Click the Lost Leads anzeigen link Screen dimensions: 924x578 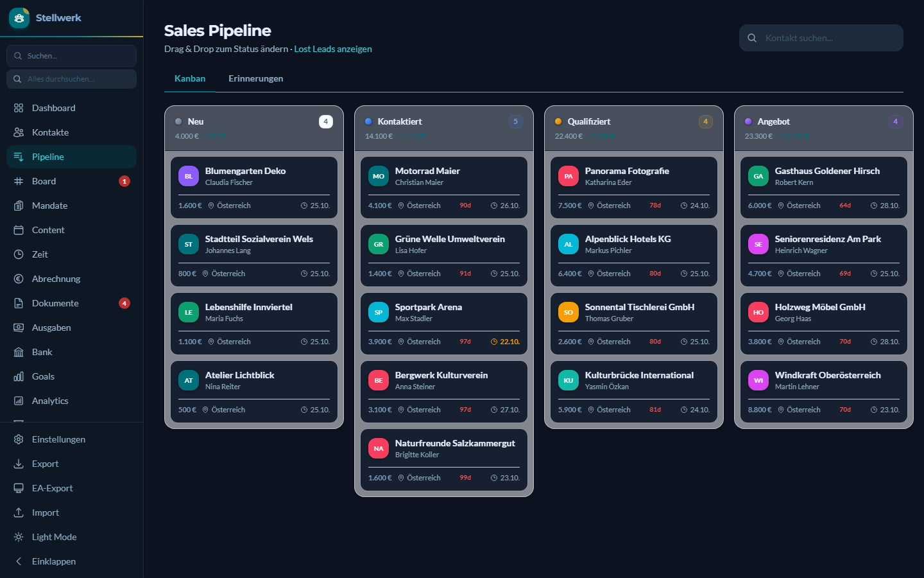coord(333,49)
